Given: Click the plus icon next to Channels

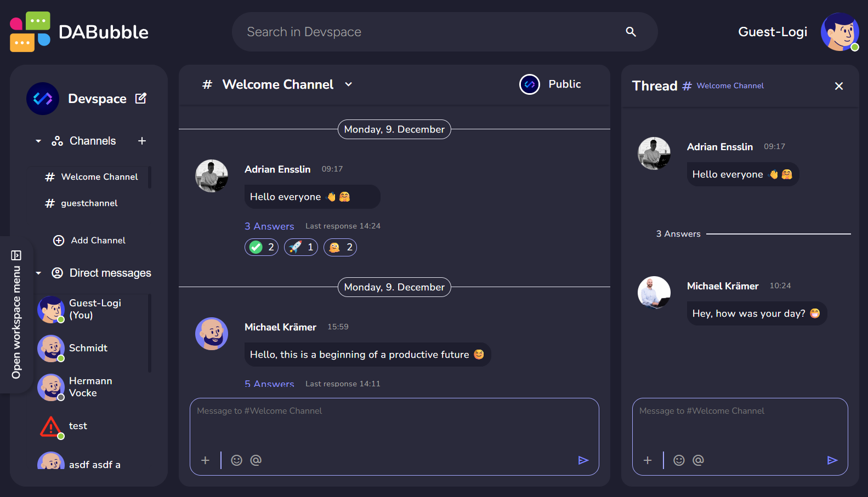Looking at the screenshot, I should point(142,141).
